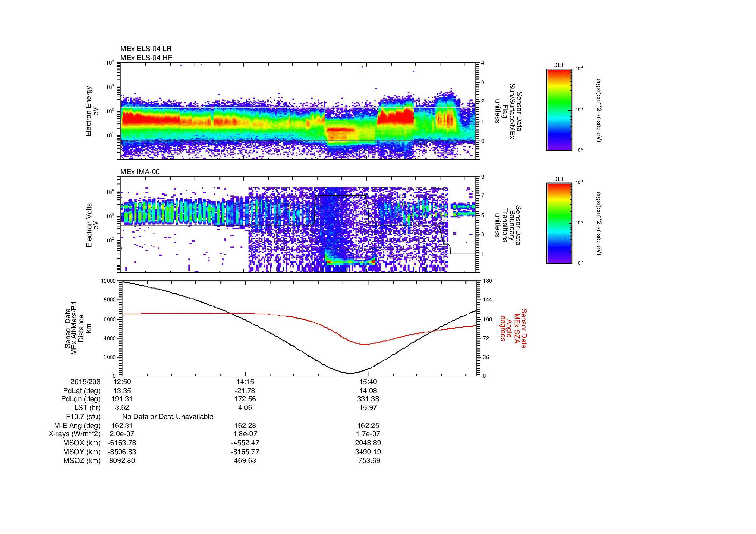Click the altitude and SZA line plot
Image resolution: width=756 pixels, height=534 pixels.
click(299, 328)
